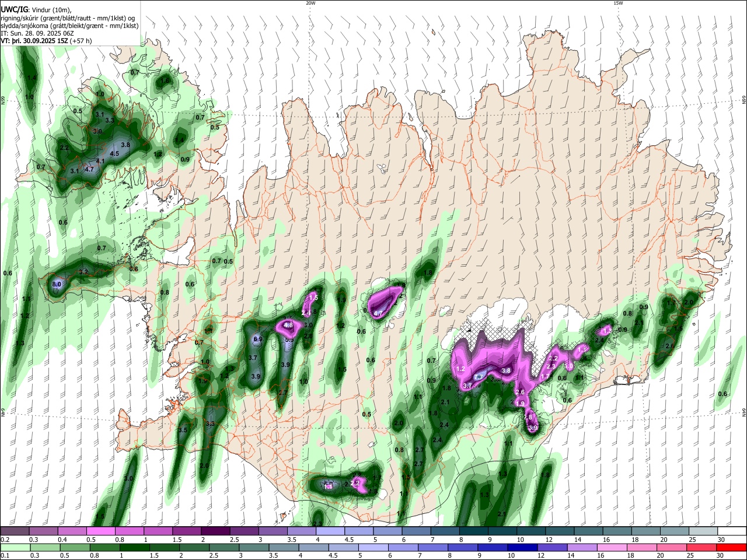Pick the pale grey 25 snow legend swatch

pyautogui.click(x=703, y=531)
